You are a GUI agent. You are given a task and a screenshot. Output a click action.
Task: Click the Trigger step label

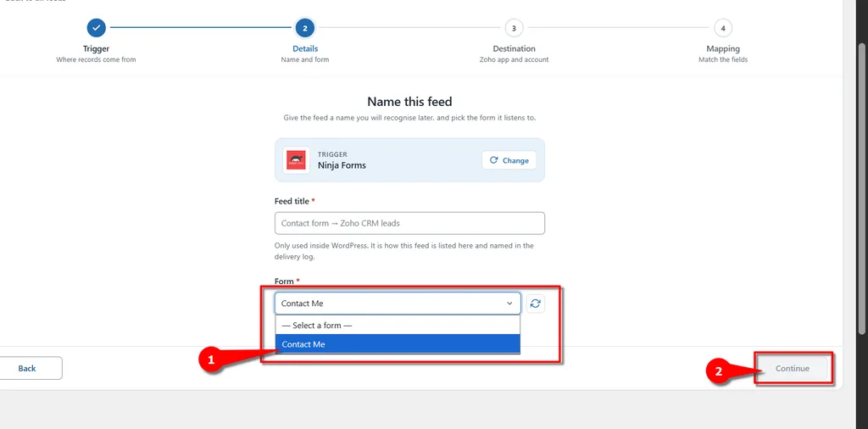pos(96,48)
